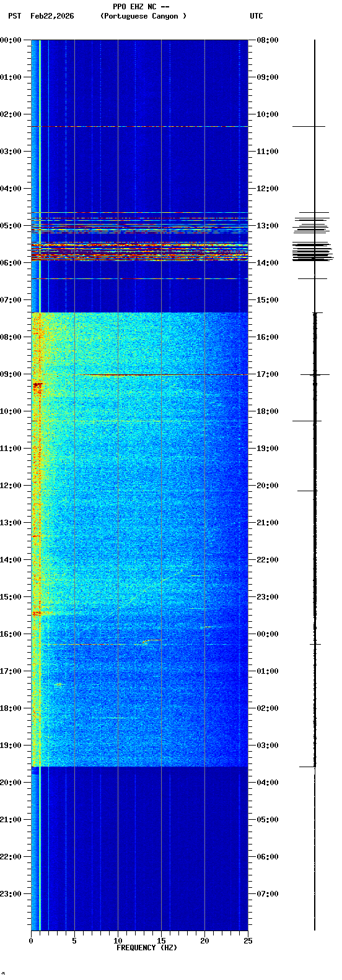The height and width of the screenshot is (980, 342).
Task: Click the 23:00 PST time tick label
Action: pyautogui.click(x=11, y=894)
